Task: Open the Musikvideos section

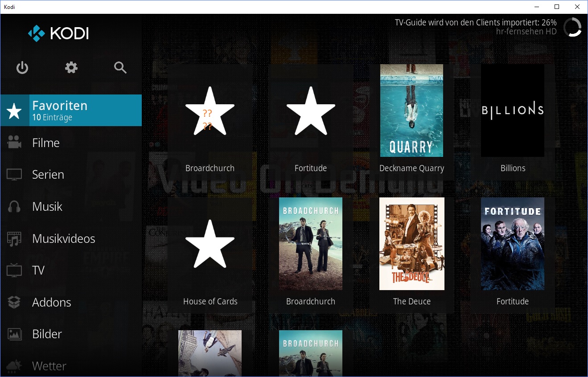Action: tap(71, 239)
